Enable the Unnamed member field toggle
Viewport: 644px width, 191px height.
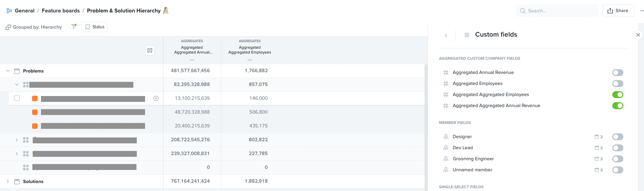(x=618, y=170)
